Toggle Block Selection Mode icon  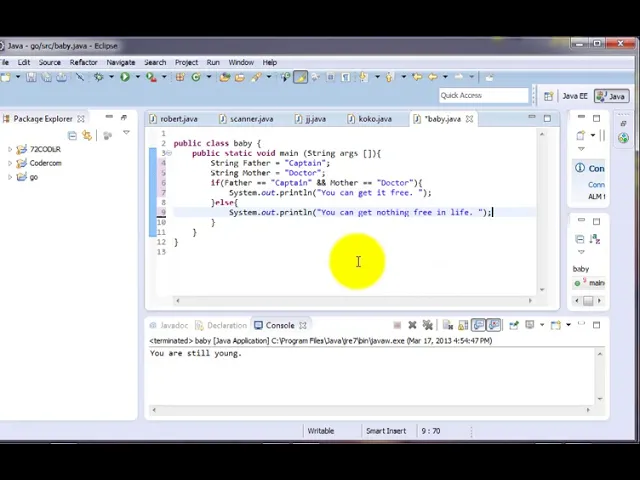(x=331, y=77)
